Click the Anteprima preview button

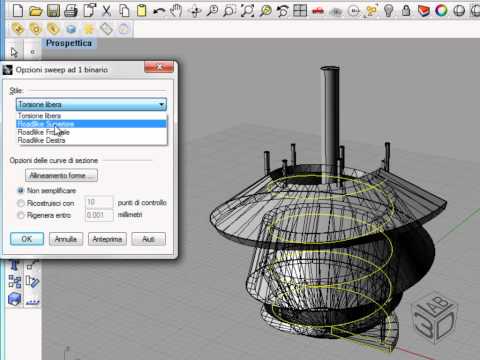coord(107,239)
